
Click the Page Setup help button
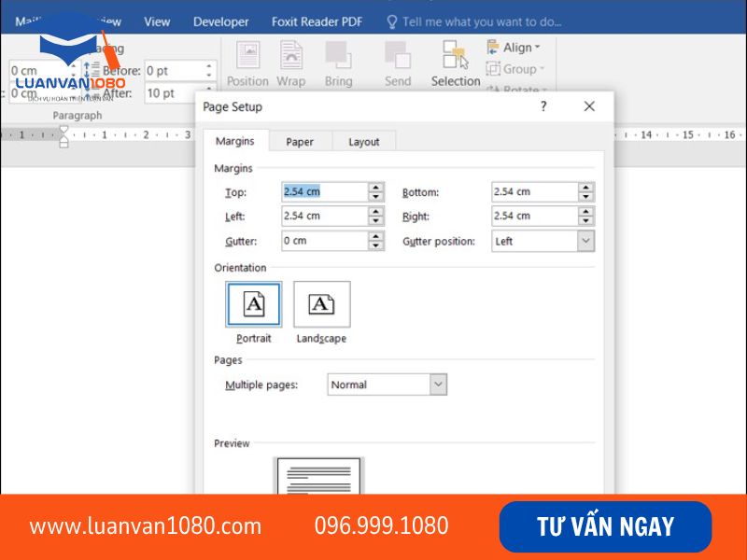[x=543, y=106]
